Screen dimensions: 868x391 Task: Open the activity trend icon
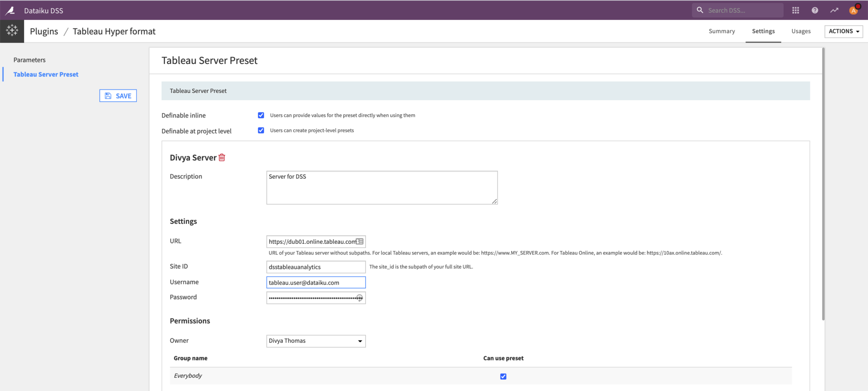pos(834,10)
